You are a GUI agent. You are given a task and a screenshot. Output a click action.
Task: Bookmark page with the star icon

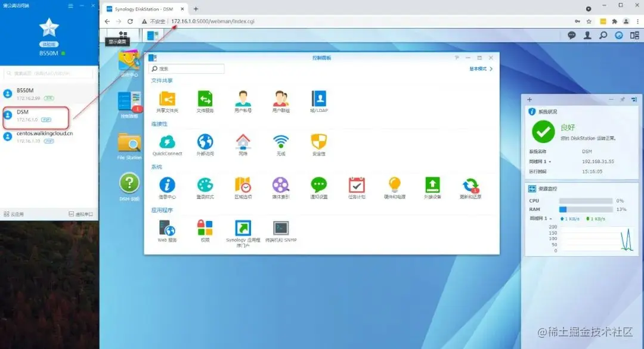click(589, 21)
